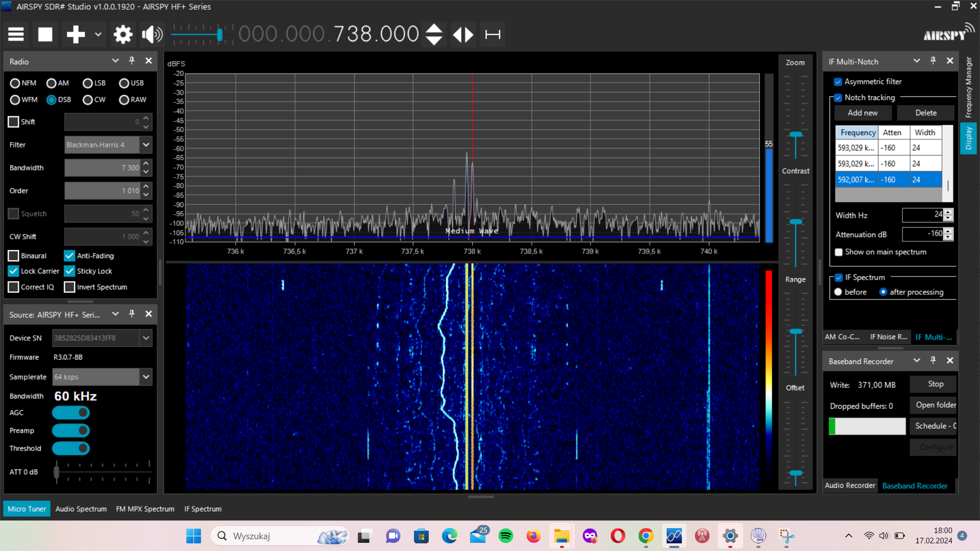This screenshot has height=551, width=980.
Task: Open the Samplerate dropdown
Action: (x=146, y=377)
